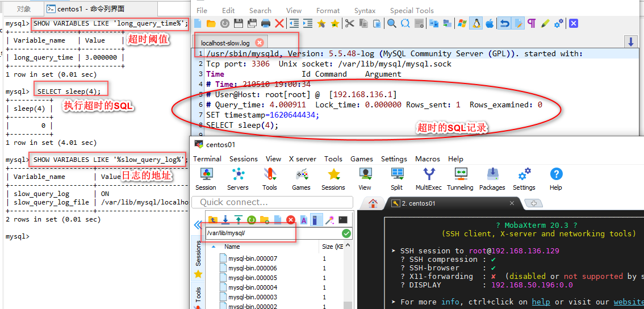Toggle the pilcrow show-all-characters icon
This screenshot has height=309, width=644.
click(x=532, y=23)
